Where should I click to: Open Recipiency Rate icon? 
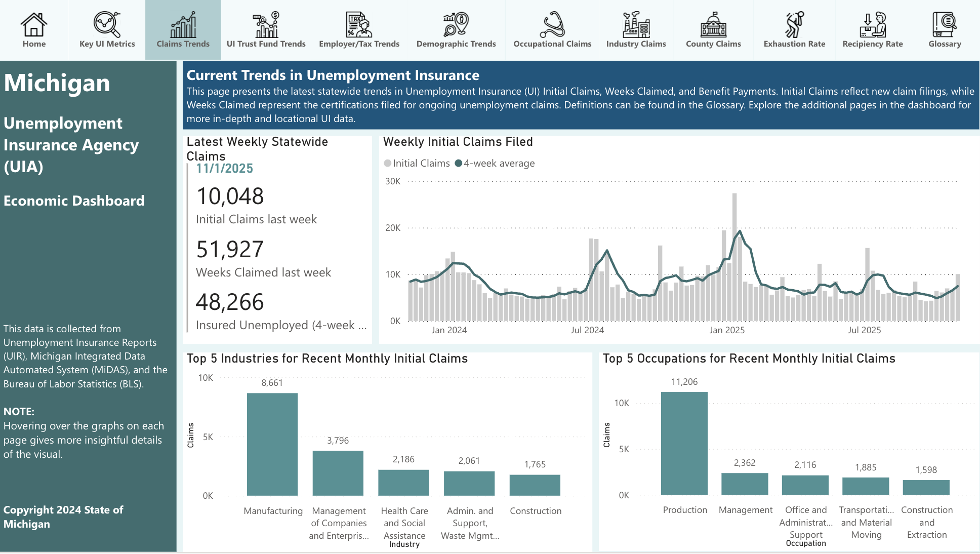click(x=873, y=24)
